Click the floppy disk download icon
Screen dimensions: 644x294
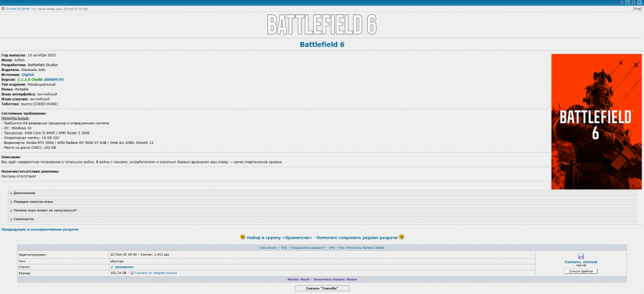point(580,256)
